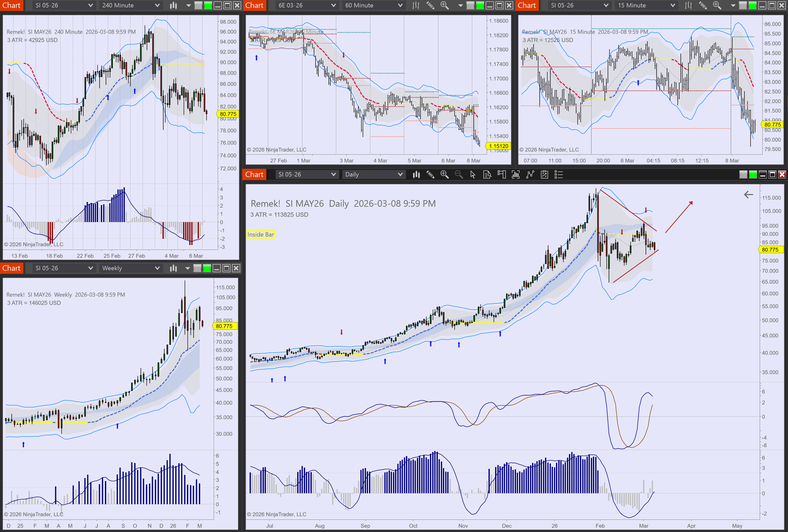Click zoom out magnifier on Daily chart toolbar
This screenshot has width=788, height=532.
pos(458,175)
